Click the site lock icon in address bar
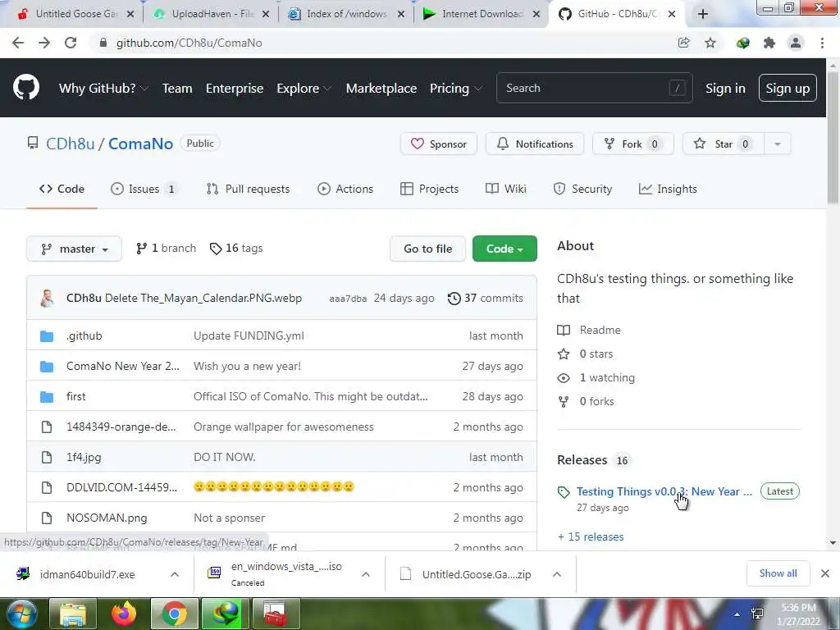 (x=103, y=43)
